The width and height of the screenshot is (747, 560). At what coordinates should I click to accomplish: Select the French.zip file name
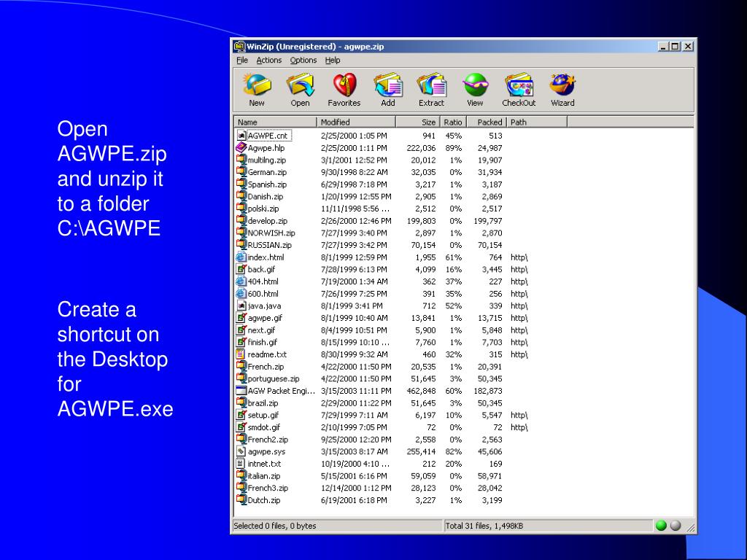coord(266,367)
